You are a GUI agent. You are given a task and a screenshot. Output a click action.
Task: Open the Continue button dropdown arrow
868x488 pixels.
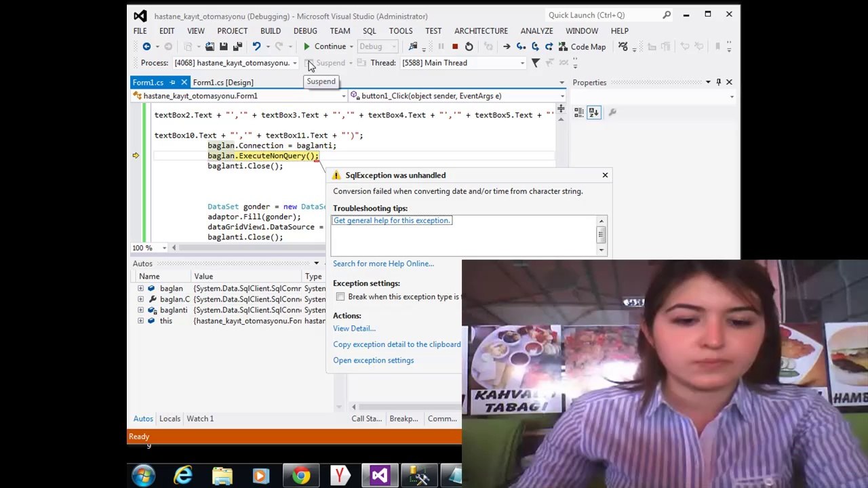tap(351, 47)
